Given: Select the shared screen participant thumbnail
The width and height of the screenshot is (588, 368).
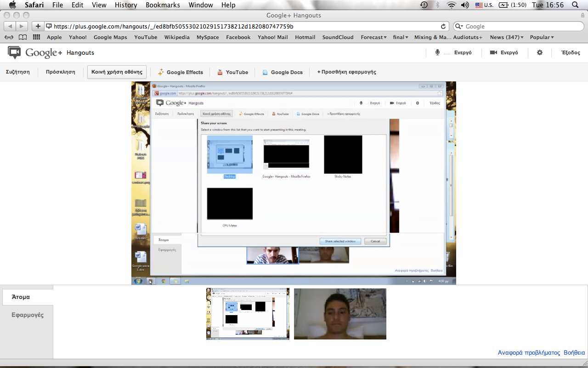Looking at the screenshot, I should (x=248, y=314).
